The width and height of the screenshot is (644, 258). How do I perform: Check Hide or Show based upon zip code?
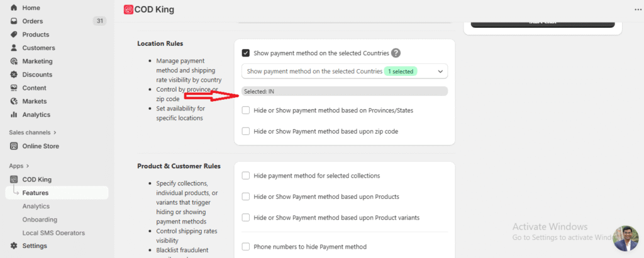(246, 131)
